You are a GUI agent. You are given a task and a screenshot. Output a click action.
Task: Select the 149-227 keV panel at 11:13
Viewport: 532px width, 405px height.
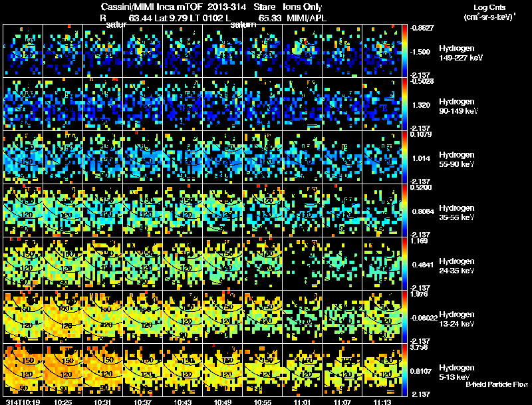tap(382, 51)
